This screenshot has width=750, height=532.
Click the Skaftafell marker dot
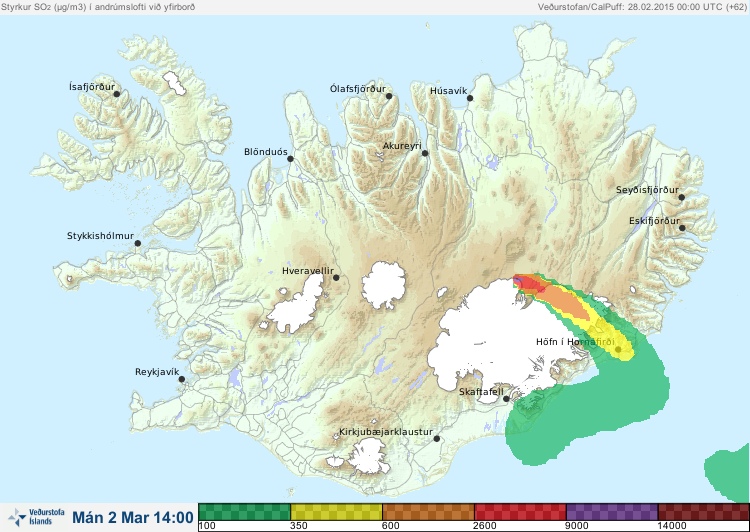506,399
